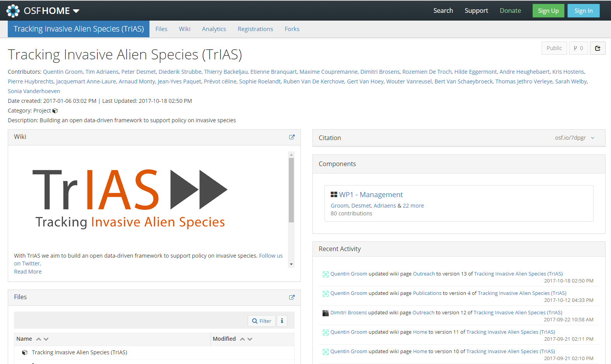The width and height of the screenshot is (611, 364).
Task: Click the wiki scrollbar down arrow
Action: [291, 264]
